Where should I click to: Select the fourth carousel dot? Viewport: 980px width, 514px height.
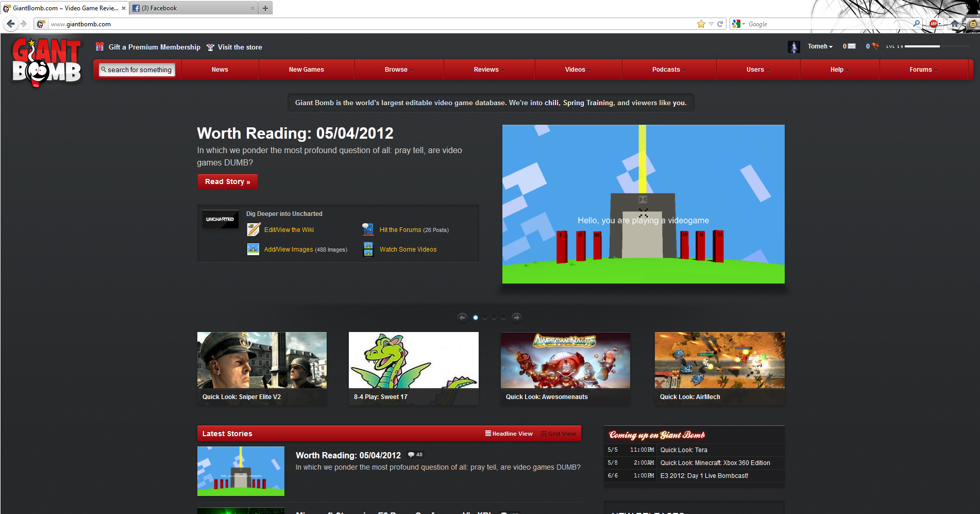click(x=503, y=318)
